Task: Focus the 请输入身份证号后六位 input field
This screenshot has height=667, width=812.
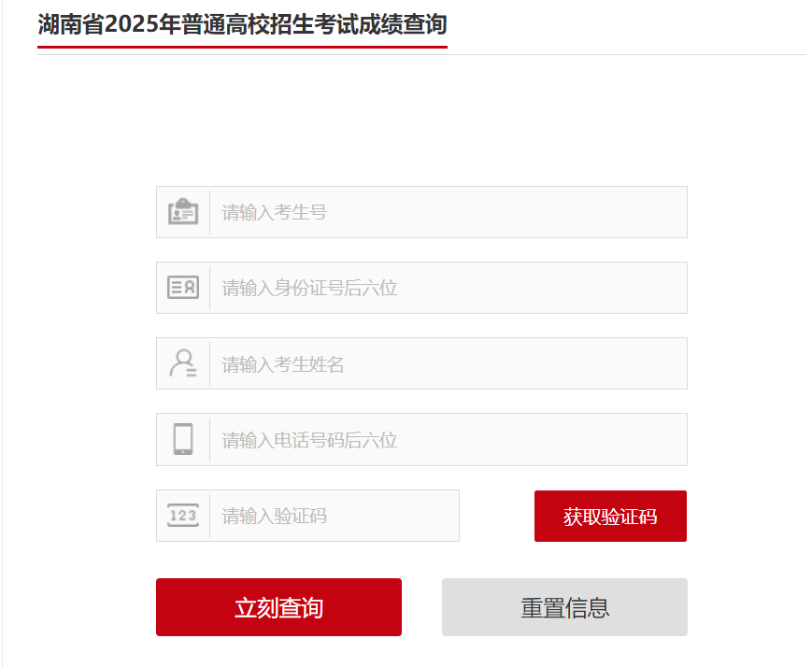Action: coord(449,288)
